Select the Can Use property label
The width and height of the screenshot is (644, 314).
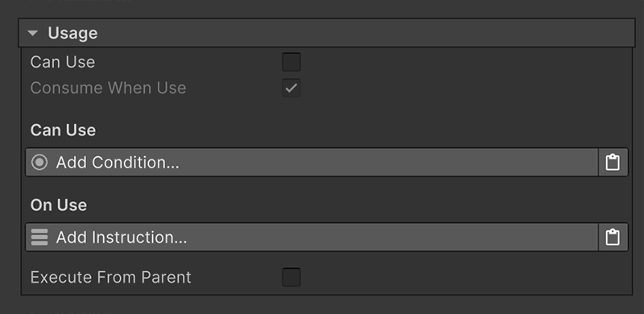(x=63, y=62)
